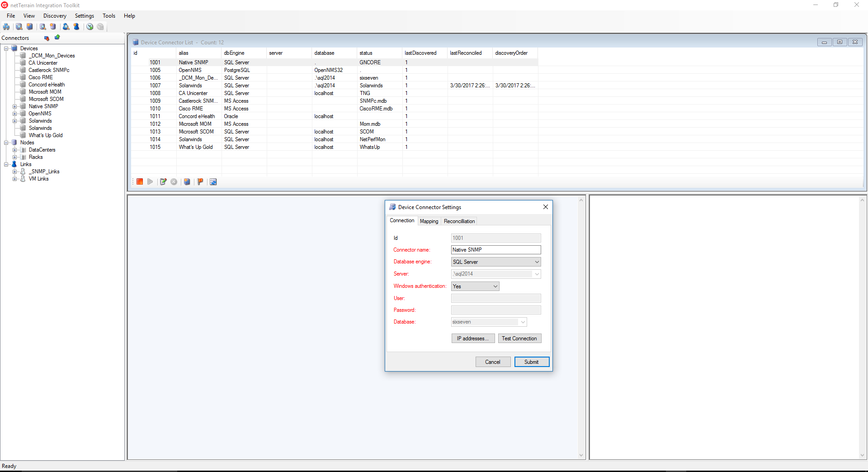Click the Test Connection button

click(519, 339)
